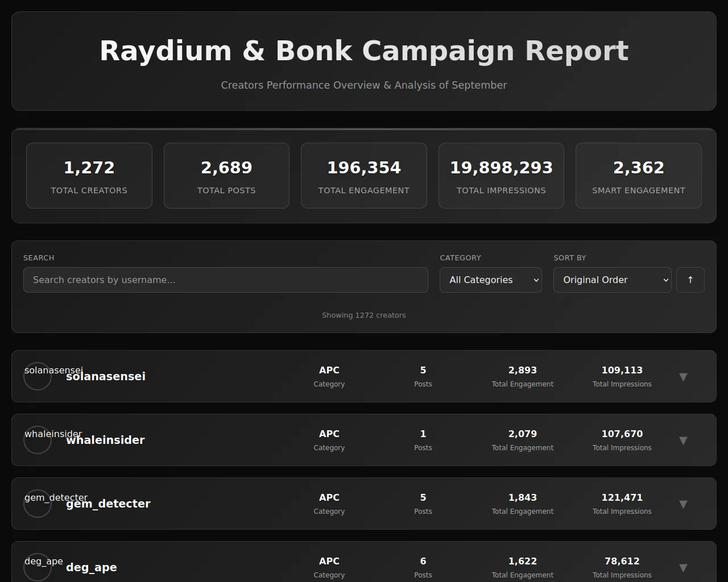728x582 pixels.
Task: Click deg_ape's 1,622 total engagement value
Action: [x=523, y=561]
